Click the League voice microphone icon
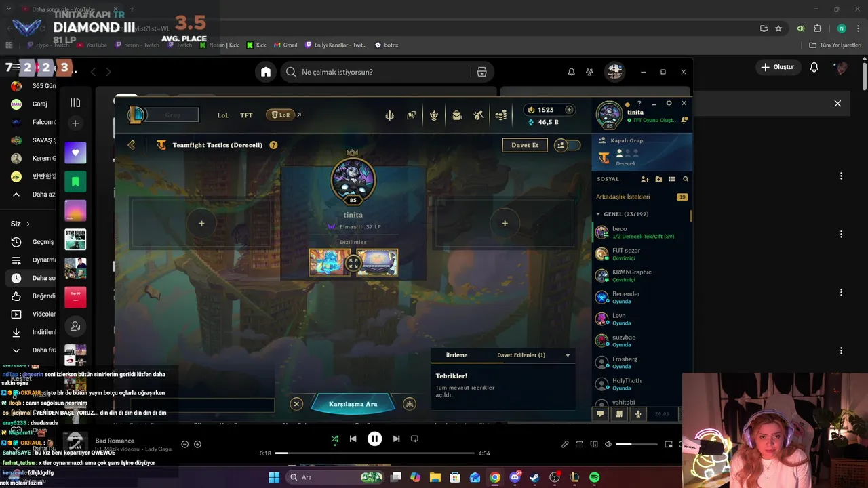The width and height of the screenshot is (868, 488). pyautogui.click(x=637, y=413)
